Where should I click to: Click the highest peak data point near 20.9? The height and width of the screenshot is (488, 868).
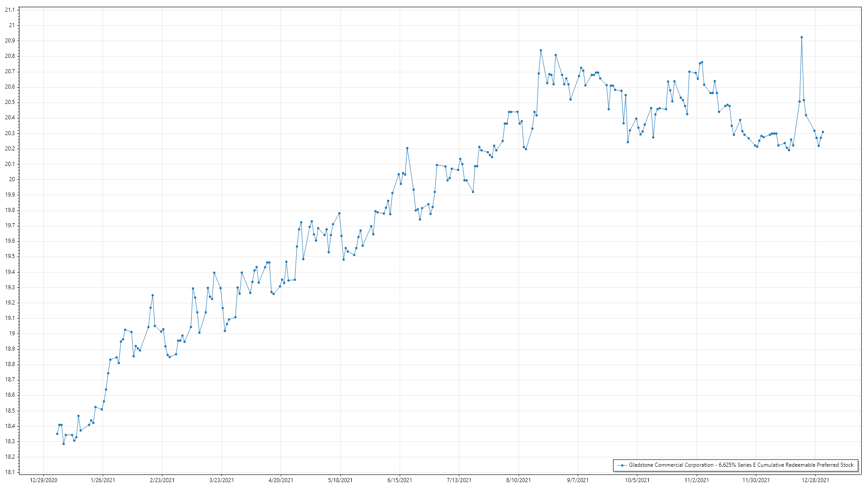click(x=802, y=38)
